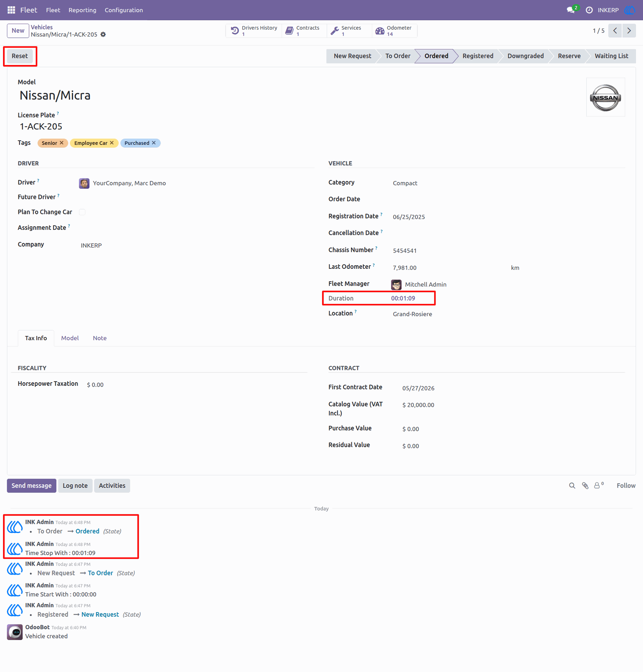Set status to Registered stage

pyautogui.click(x=478, y=56)
